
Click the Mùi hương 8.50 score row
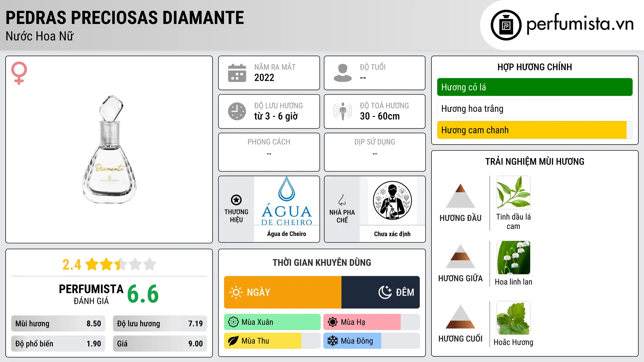coord(58,324)
